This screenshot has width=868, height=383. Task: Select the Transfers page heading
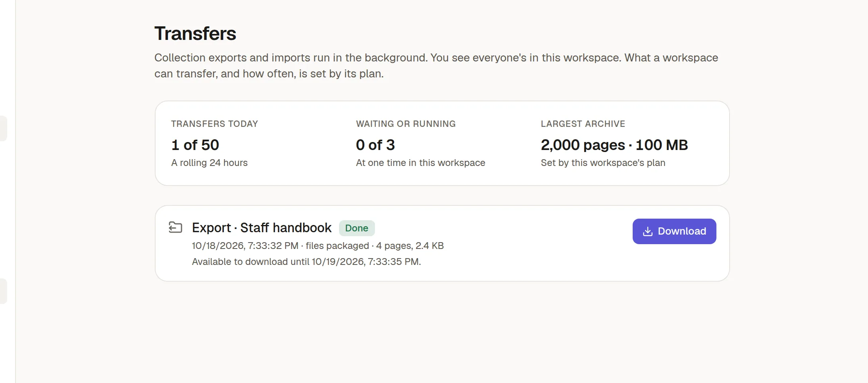point(195,34)
